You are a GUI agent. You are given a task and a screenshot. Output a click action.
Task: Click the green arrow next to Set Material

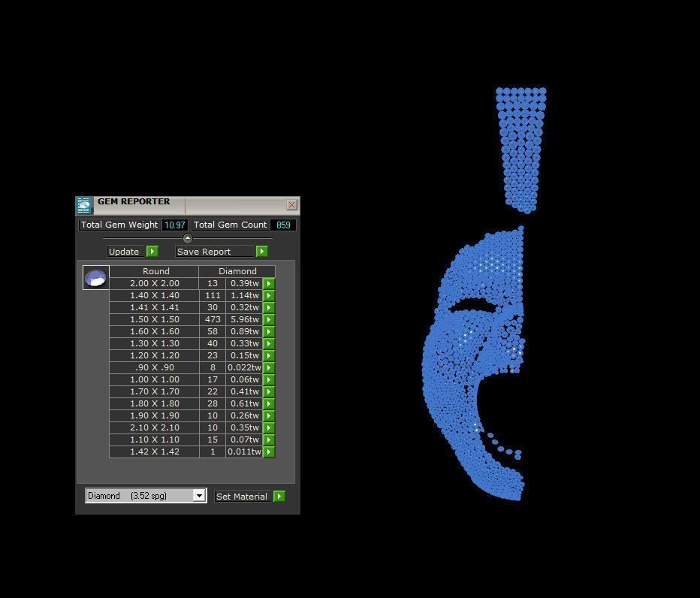coord(279,496)
